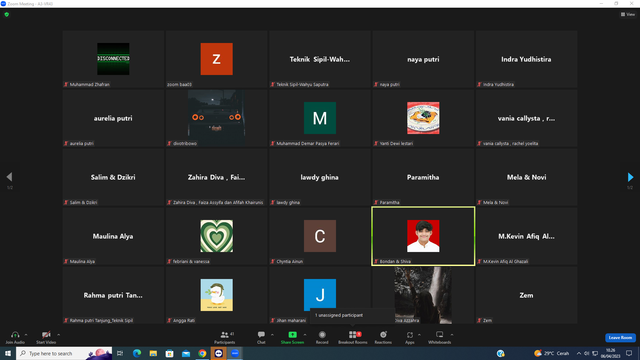Screen dimensions: 640x360
Task: Open Task View on the taskbar
Action: tap(120, 353)
